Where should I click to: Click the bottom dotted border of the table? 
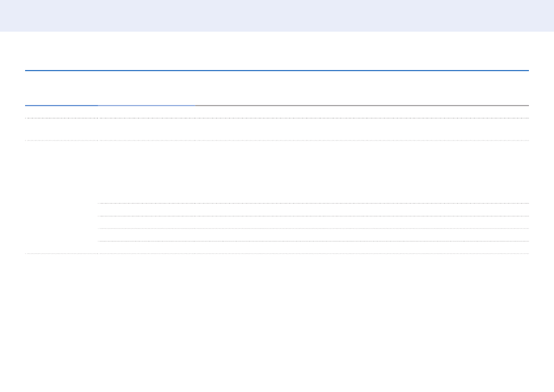click(x=277, y=253)
